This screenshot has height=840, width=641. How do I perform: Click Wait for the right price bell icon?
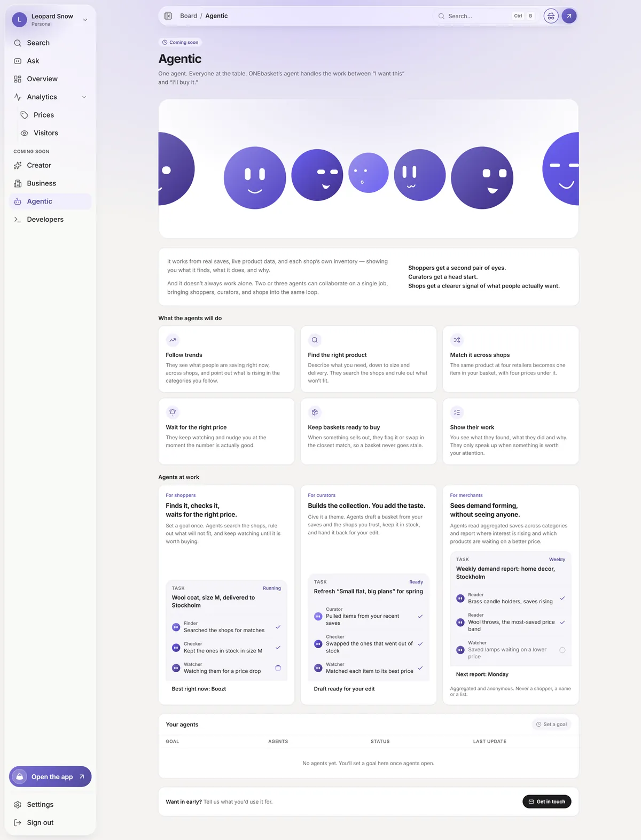coord(173,412)
